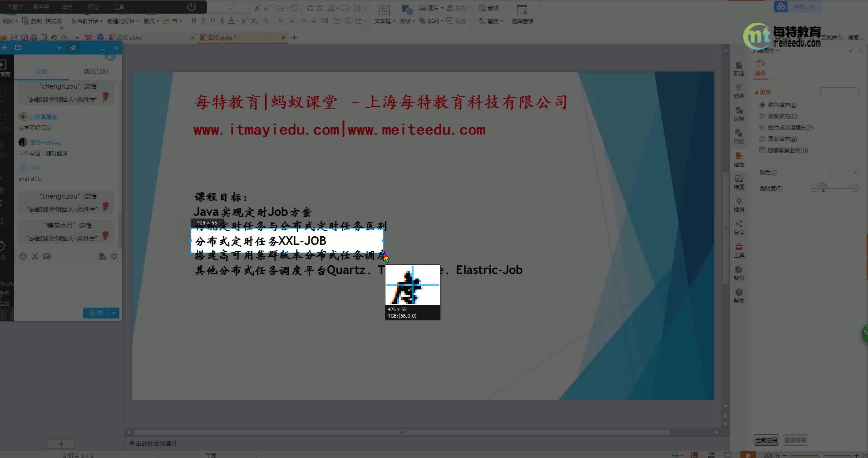Open the 推荐 recommend sidebar icon

[x=739, y=205]
